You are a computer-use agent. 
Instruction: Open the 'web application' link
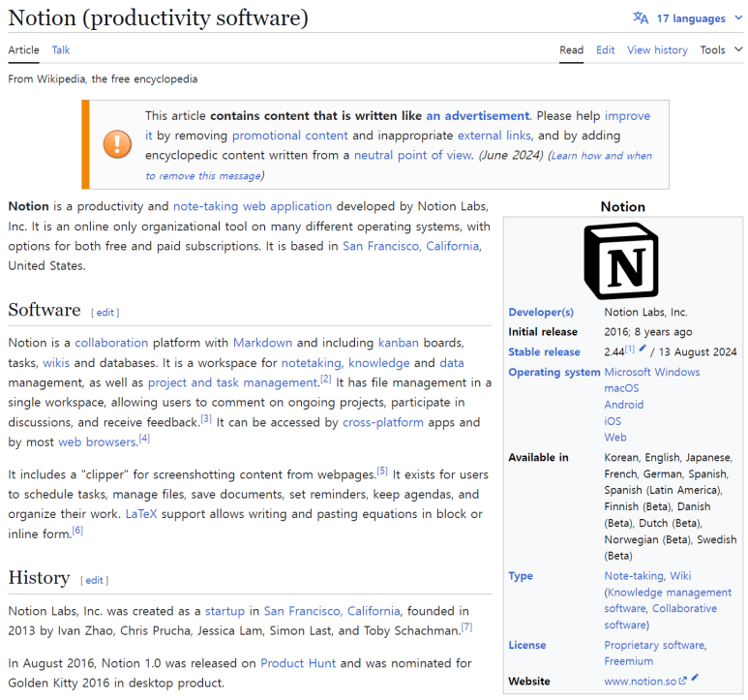pos(287,206)
